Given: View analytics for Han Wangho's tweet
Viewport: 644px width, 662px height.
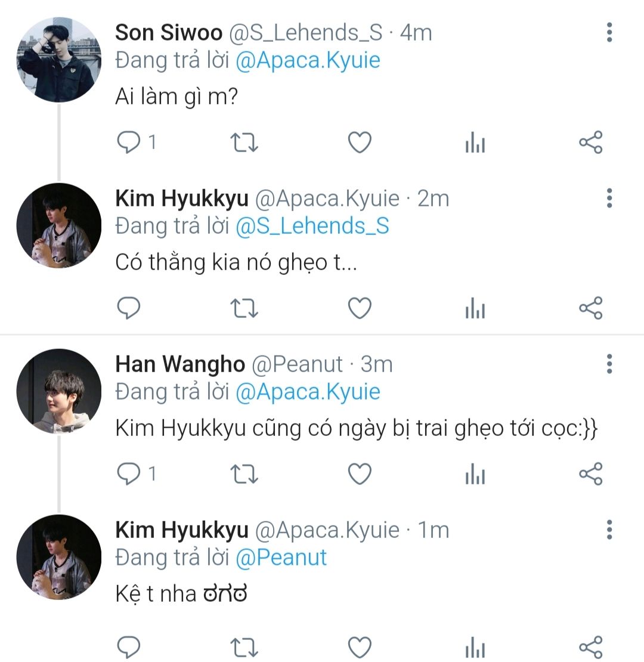Looking at the screenshot, I should pyautogui.click(x=475, y=475).
